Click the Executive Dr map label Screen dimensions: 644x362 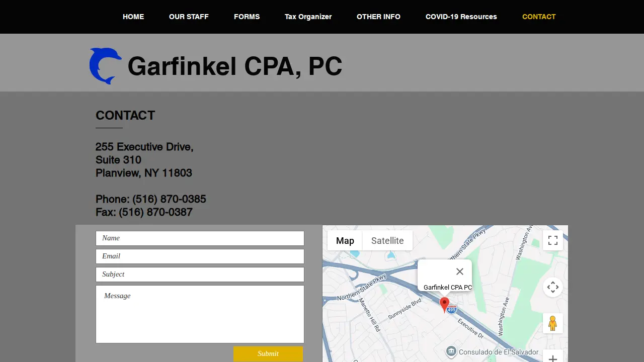pyautogui.click(x=470, y=328)
